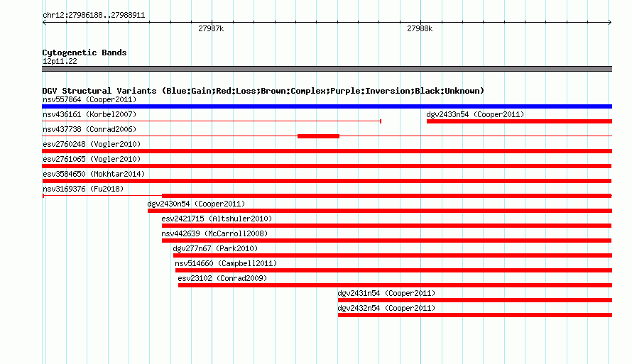The image size is (632, 364).
Task: Click the right arrow end of the ruler
Action: pyautogui.click(x=610, y=23)
